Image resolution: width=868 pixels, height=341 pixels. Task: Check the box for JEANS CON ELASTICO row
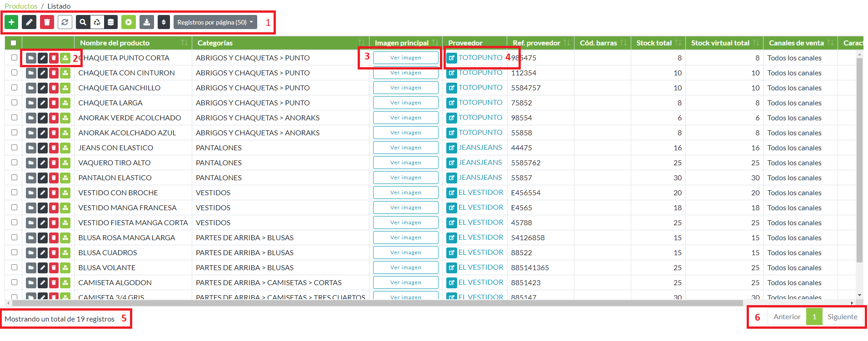(x=15, y=148)
